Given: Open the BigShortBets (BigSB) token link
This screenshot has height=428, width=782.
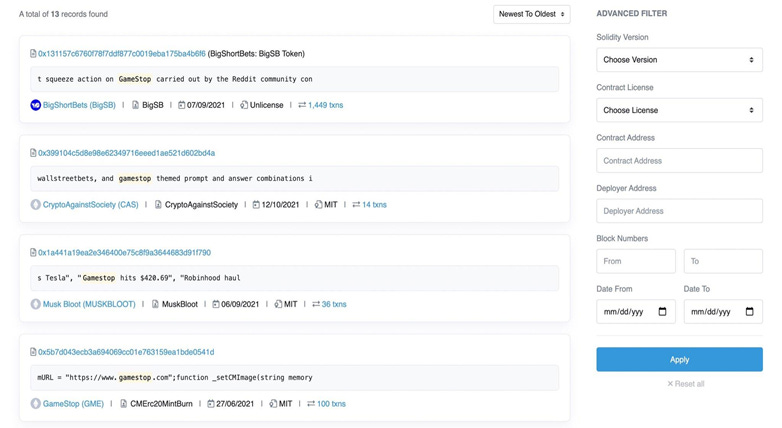Looking at the screenshot, I should click(79, 105).
